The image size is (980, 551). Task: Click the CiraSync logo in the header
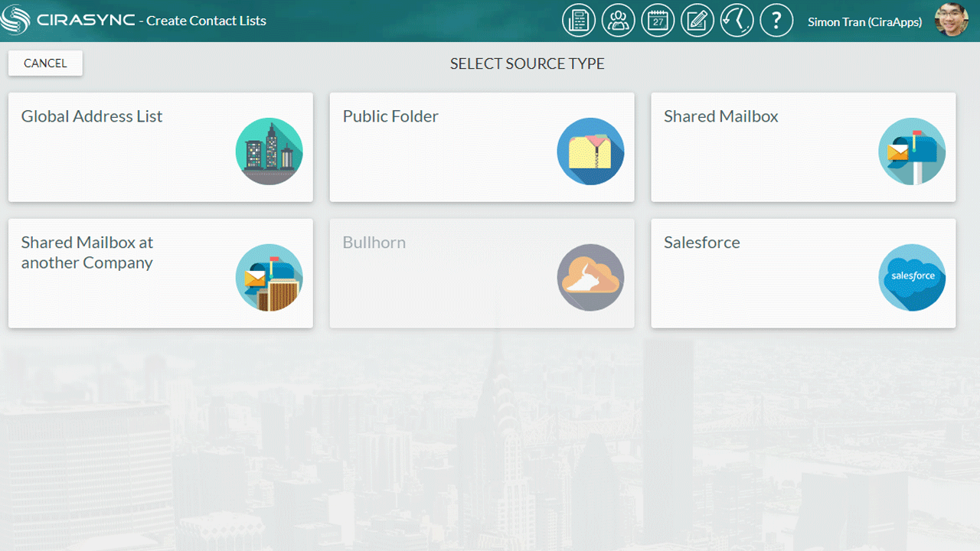pos(67,21)
